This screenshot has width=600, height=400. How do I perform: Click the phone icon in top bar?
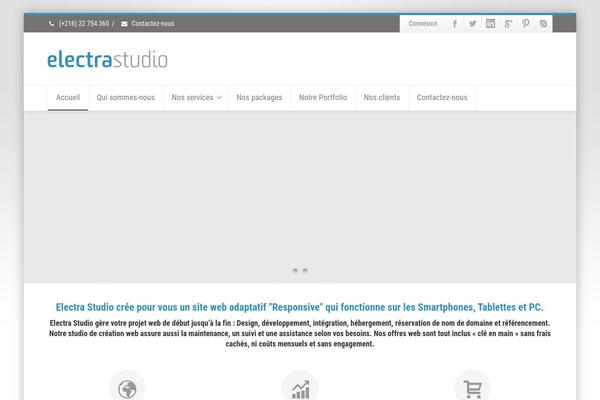pyautogui.click(x=51, y=24)
